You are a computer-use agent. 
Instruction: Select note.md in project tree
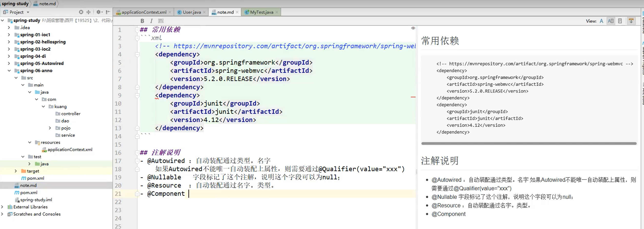point(25,185)
